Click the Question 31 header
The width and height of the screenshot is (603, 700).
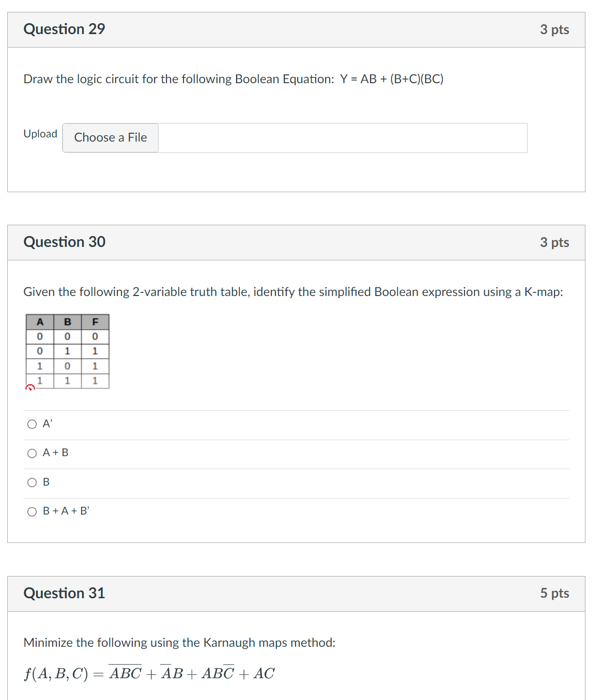(x=64, y=593)
